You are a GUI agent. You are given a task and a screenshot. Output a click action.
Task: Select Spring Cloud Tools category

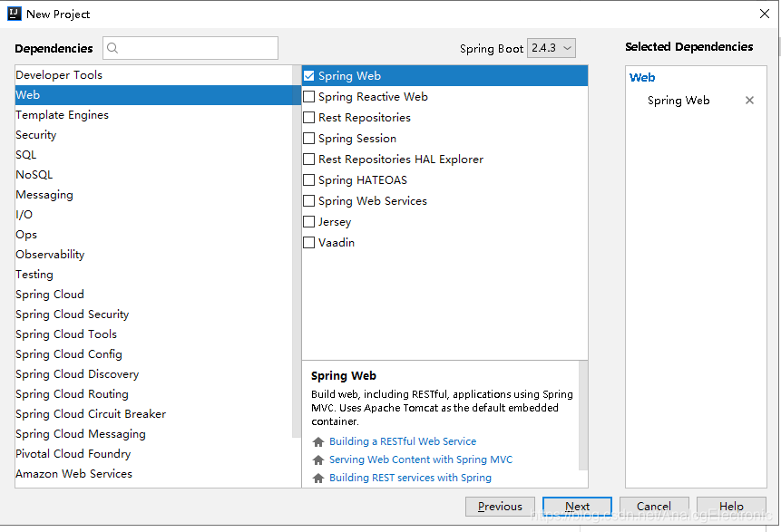[x=154, y=334]
